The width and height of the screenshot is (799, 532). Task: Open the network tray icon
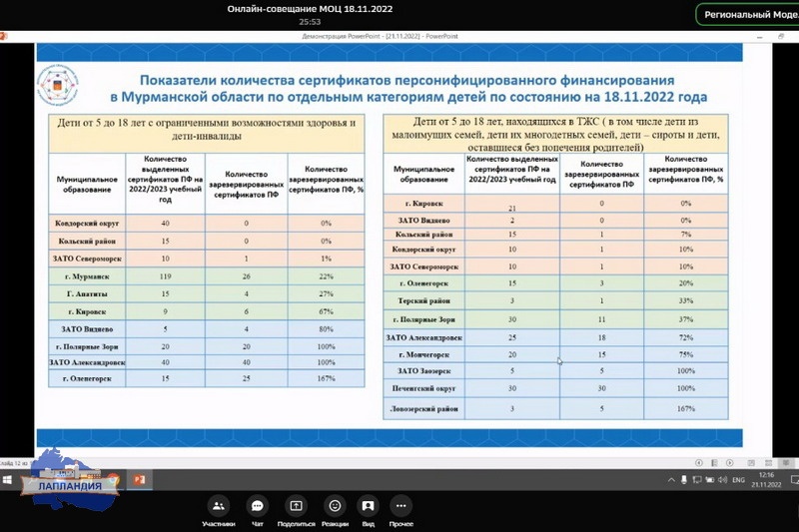coord(696,480)
